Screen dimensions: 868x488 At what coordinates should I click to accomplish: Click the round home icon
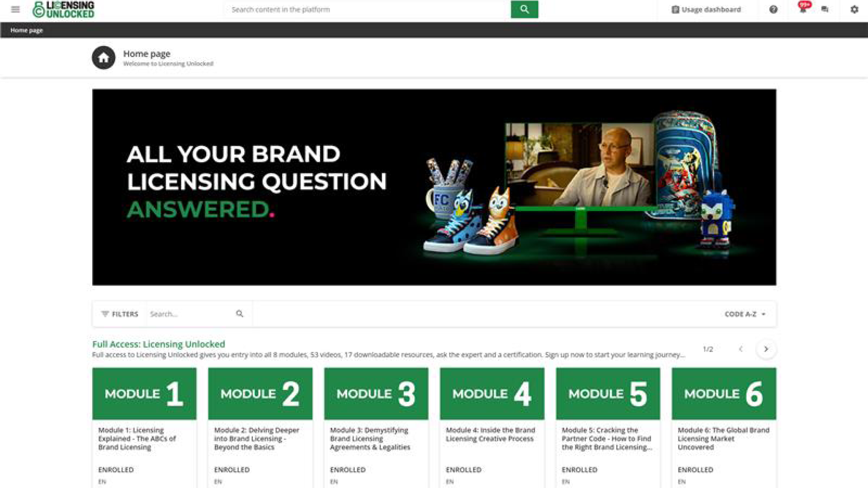(104, 58)
